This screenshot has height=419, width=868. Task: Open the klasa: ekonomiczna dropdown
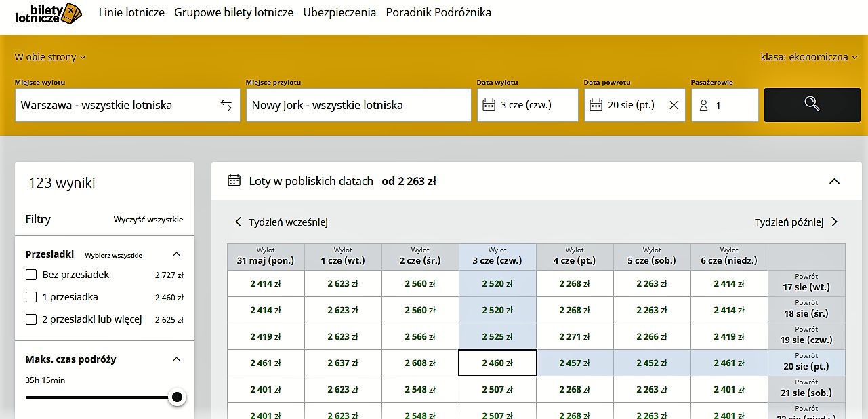pyautogui.click(x=809, y=57)
